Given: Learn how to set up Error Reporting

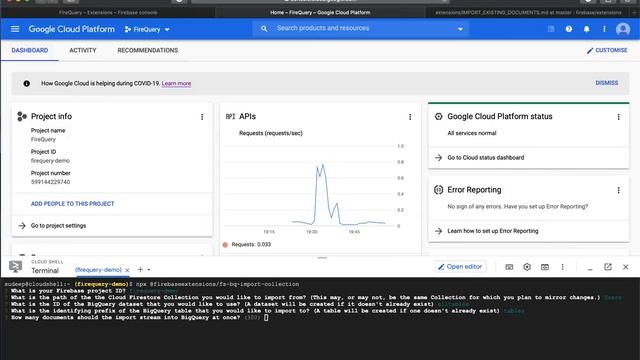Looking at the screenshot, I should (493, 231).
